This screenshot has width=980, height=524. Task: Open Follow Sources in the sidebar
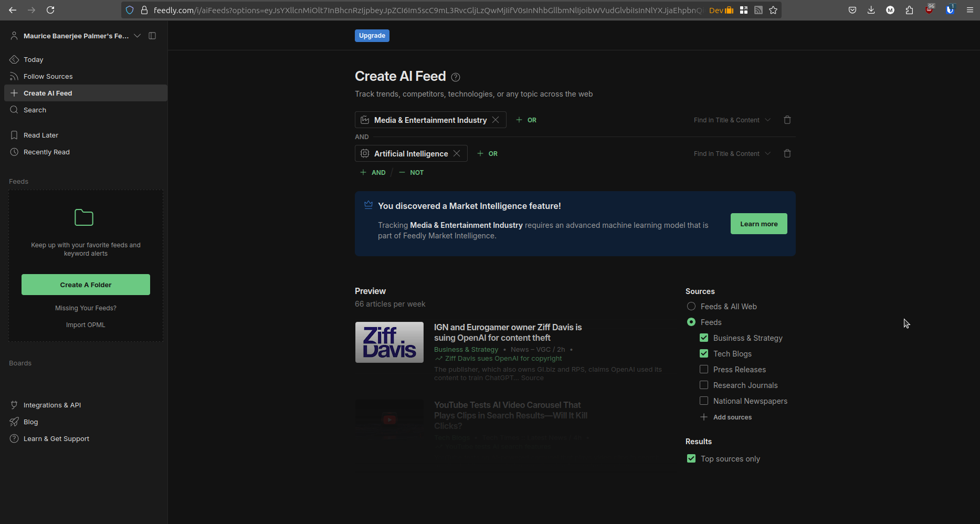click(x=86, y=76)
